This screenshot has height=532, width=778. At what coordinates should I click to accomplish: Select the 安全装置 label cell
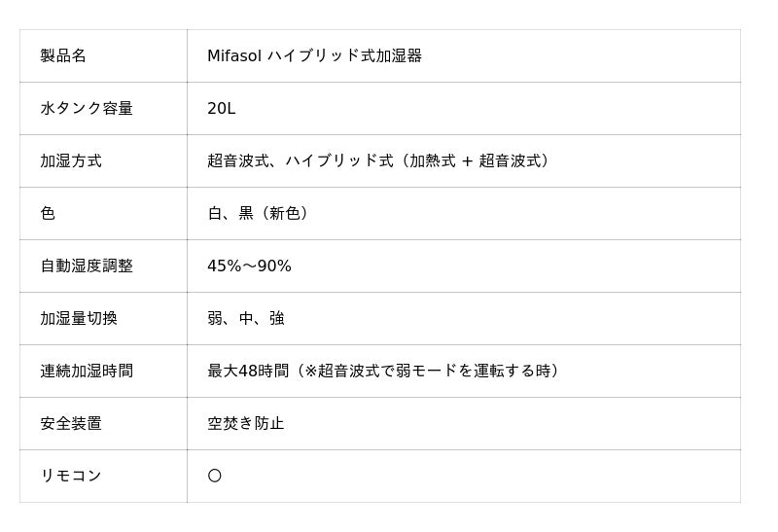71,424
